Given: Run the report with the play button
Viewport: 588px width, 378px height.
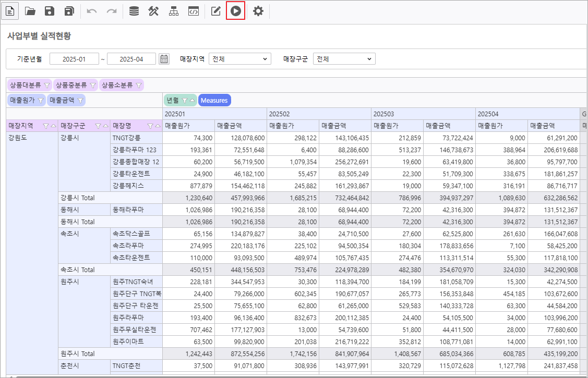Looking at the screenshot, I should pyautogui.click(x=236, y=11).
